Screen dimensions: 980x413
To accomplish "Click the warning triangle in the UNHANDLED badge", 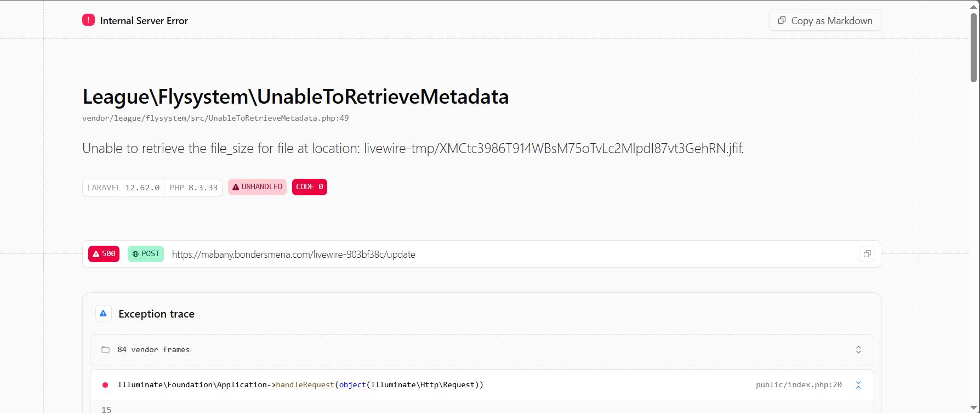I will (x=236, y=187).
